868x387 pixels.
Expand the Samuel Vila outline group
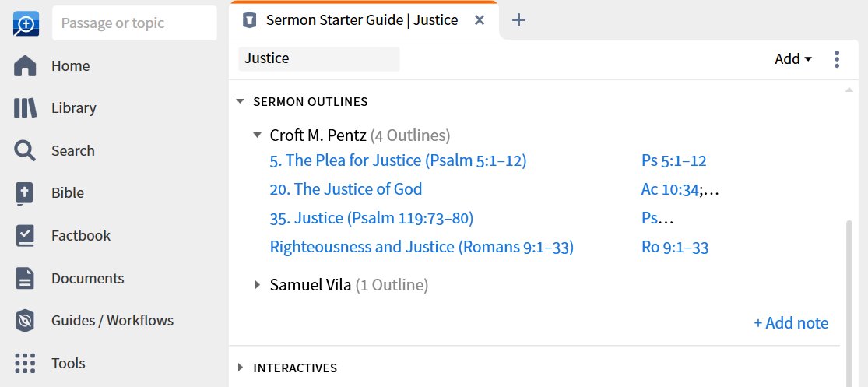(257, 284)
